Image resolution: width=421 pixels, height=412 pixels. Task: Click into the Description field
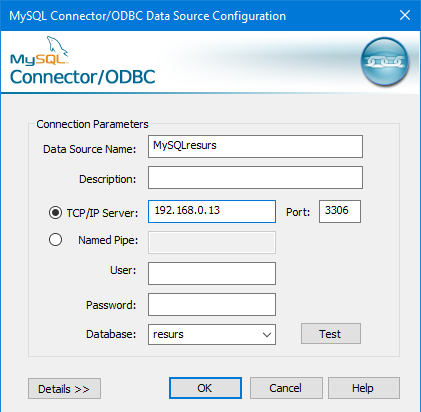click(255, 177)
